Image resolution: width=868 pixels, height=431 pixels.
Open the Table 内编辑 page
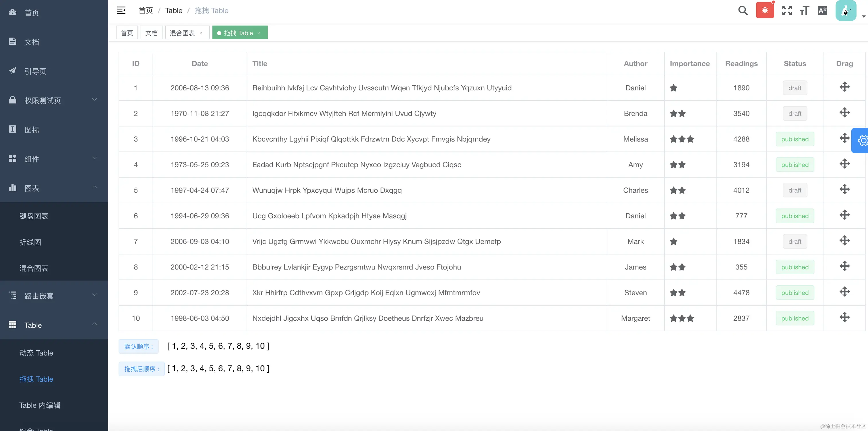(39, 405)
